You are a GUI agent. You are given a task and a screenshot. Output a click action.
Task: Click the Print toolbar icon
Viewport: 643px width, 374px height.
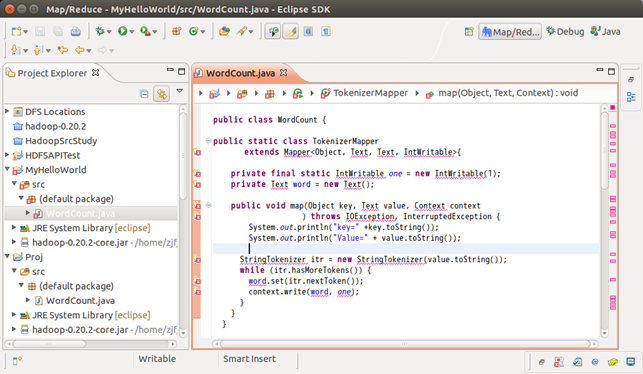point(75,31)
